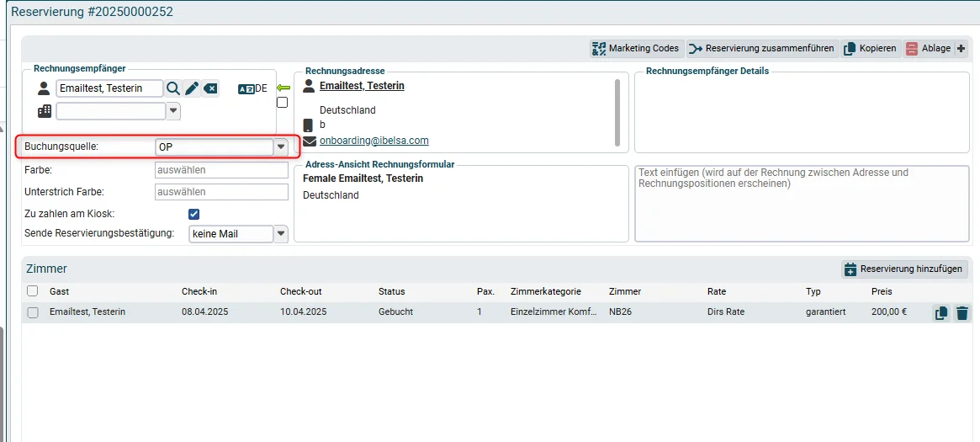Duplicate the NB26 room row with the copy icon

(x=941, y=313)
